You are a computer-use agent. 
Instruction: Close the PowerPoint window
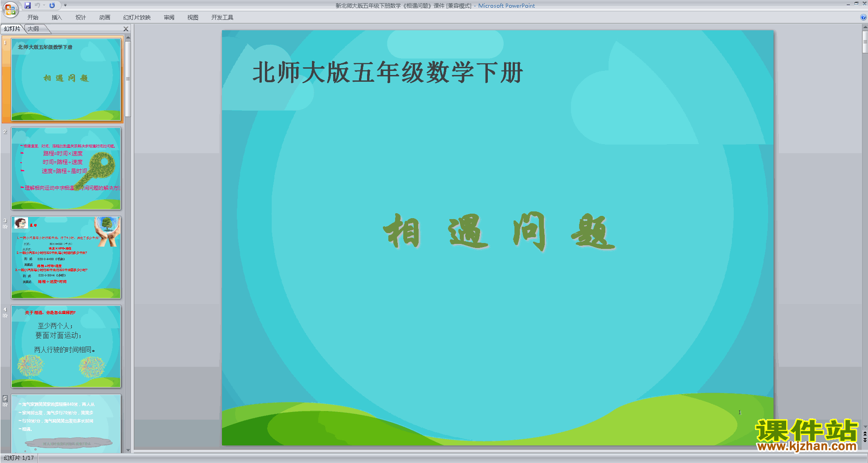(x=864, y=4)
